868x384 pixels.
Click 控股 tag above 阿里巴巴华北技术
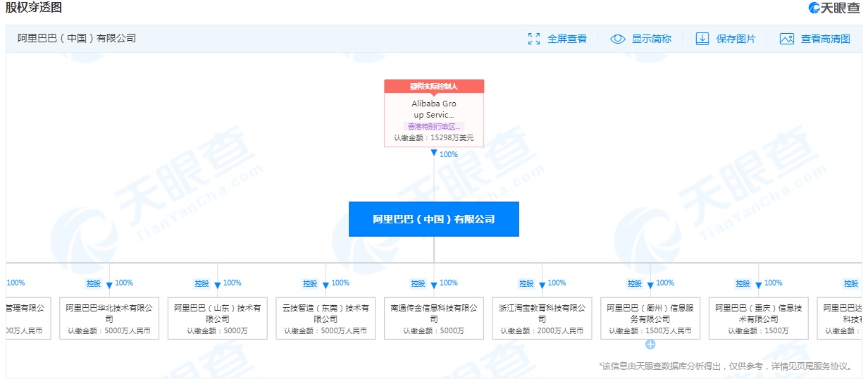[x=94, y=283]
